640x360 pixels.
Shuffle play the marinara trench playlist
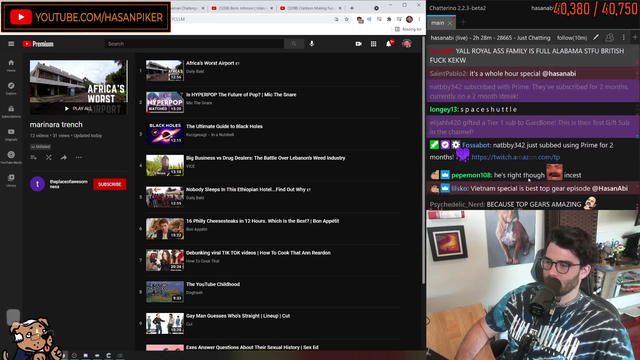click(49, 158)
